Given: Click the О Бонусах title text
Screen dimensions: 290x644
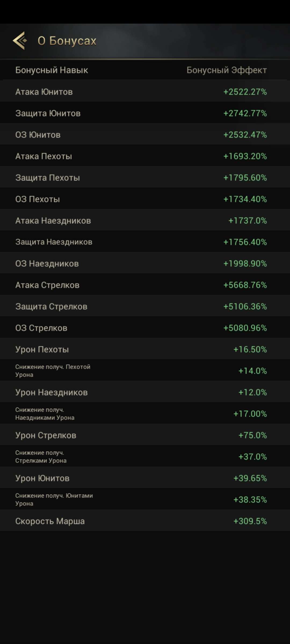Looking at the screenshot, I should (x=67, y=40).
